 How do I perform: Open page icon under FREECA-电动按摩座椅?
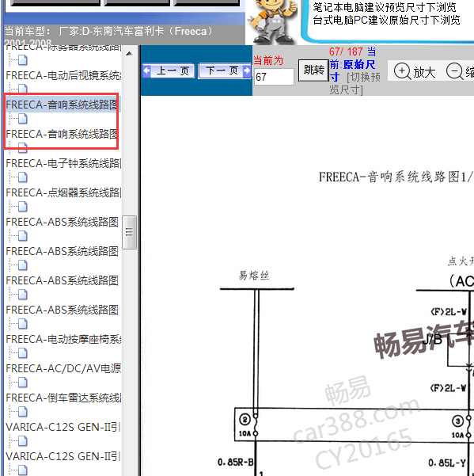click(x=23, y=353)
